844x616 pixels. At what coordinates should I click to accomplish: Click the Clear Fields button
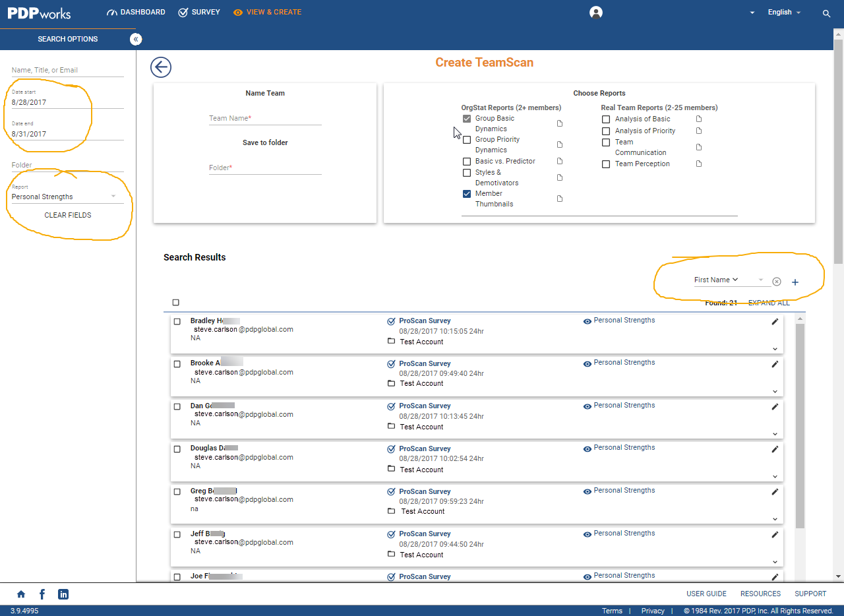pyautogui.click(x=68, y=216)
